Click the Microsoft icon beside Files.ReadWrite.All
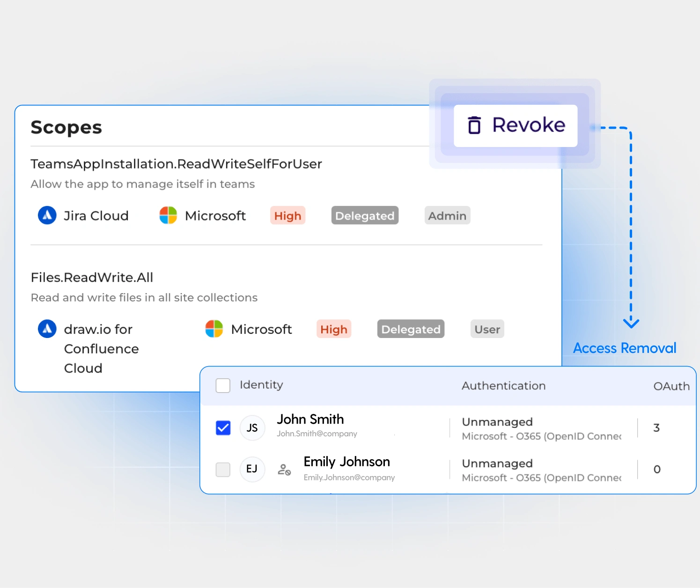 [x=214, y=329]
